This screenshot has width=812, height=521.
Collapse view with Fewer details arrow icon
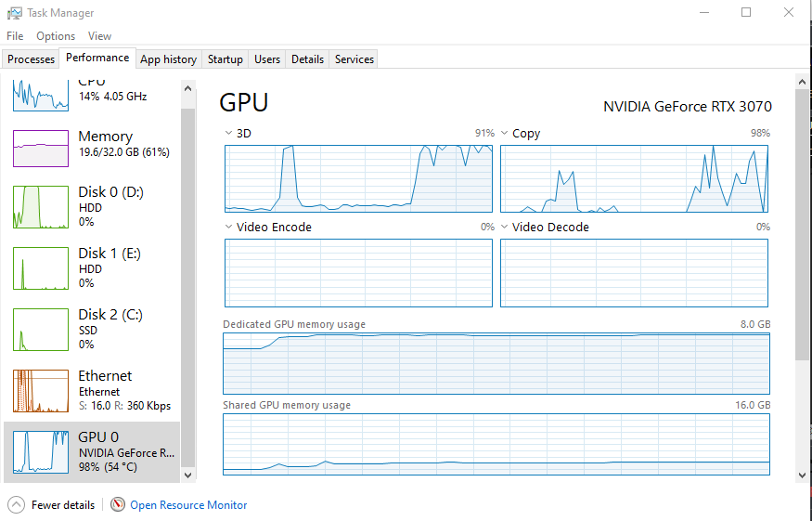(17, 505)
